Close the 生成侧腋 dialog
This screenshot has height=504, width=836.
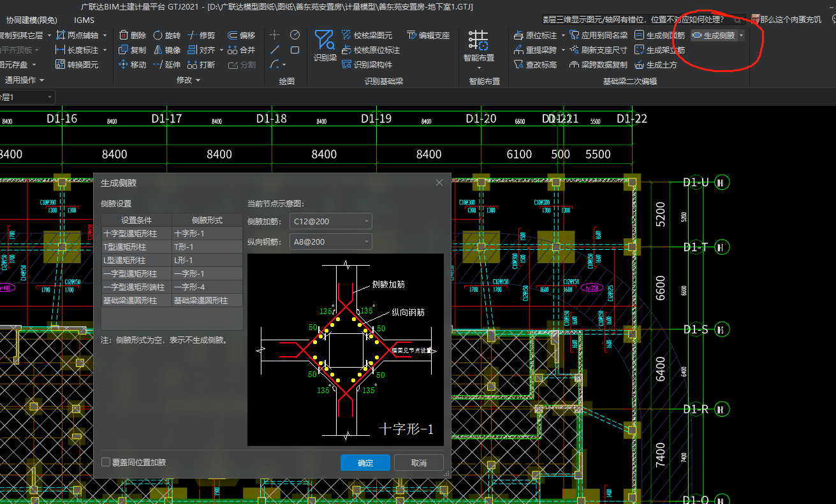(x=439, y=183)
